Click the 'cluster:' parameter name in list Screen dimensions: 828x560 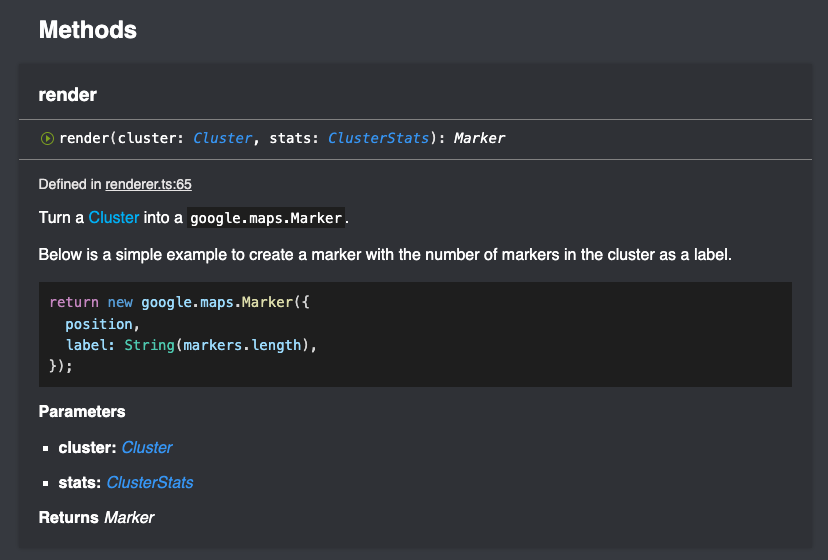pos(87,447)
